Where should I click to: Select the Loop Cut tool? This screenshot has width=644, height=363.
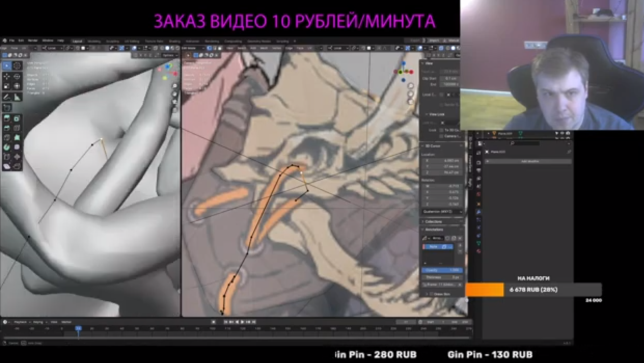[17, 128]
